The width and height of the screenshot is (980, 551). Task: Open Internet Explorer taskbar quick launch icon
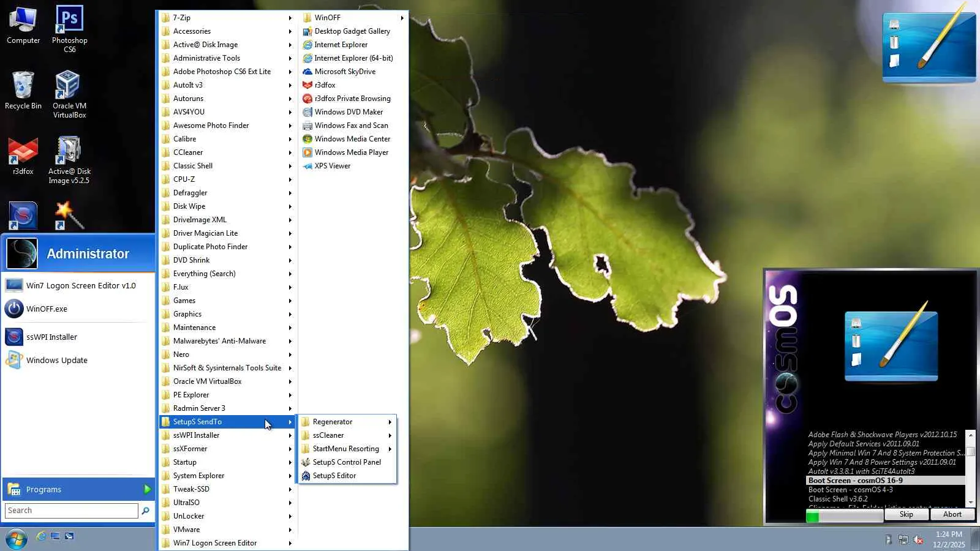click(x=40, y=536)
